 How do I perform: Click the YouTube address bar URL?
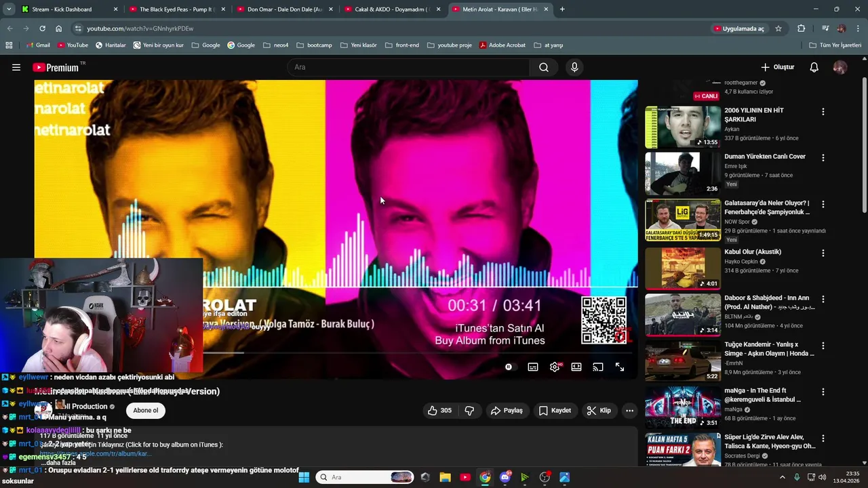pyautogui.click(x=140, y=28)
